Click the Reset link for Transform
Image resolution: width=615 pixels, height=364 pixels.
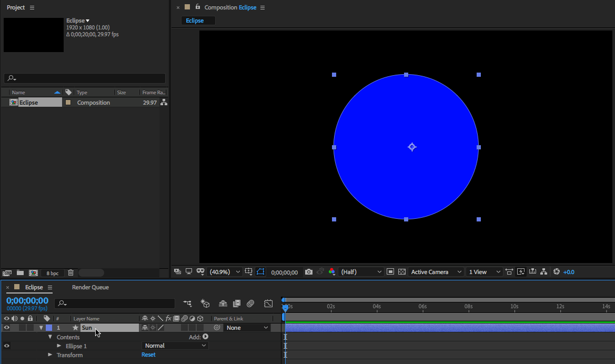pos(148,355)
